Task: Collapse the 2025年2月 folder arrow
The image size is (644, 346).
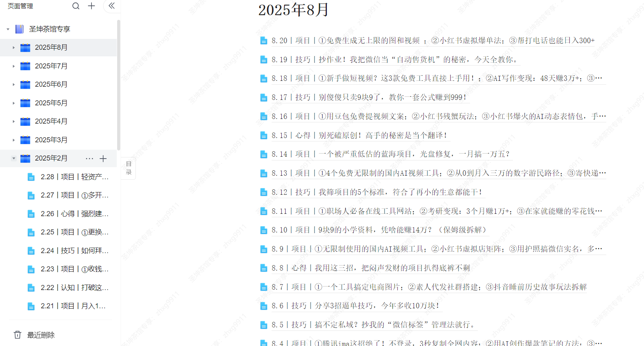Action: point(14,158)
